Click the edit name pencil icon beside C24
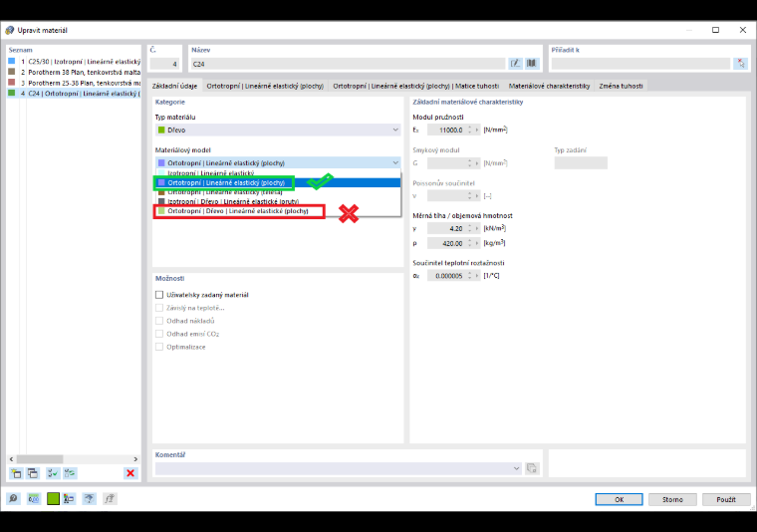Screen dimensions: 757x532 click(x=515, y=63)
